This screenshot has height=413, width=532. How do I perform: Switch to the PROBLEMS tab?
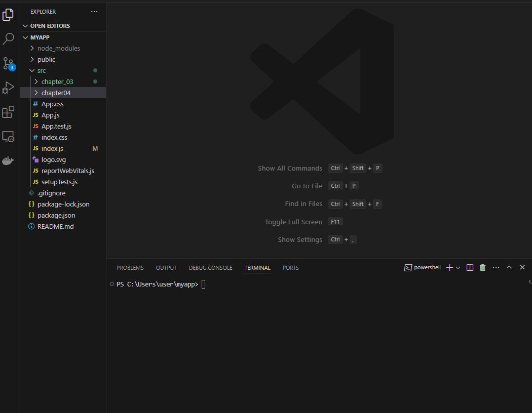tap(130, 268)
